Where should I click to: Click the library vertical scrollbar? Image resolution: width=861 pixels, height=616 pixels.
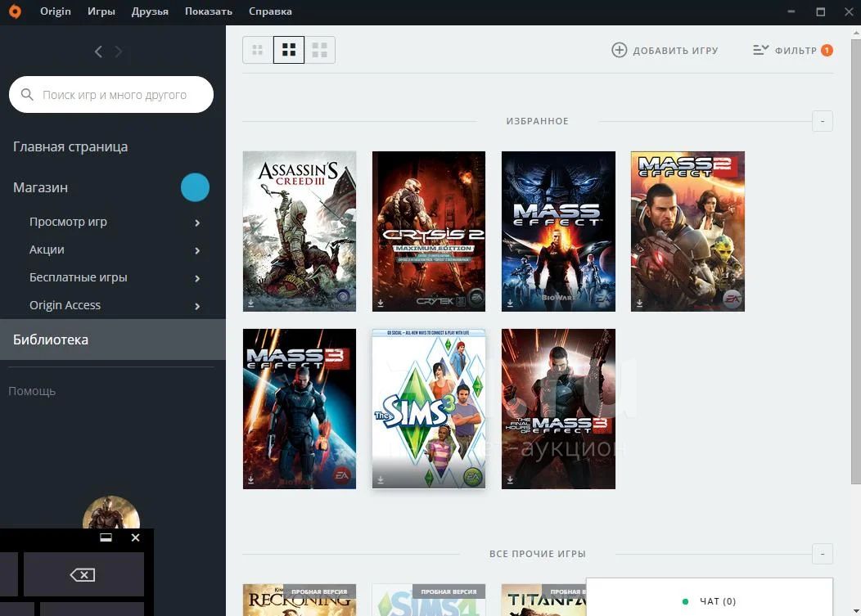tap(855, 261)
